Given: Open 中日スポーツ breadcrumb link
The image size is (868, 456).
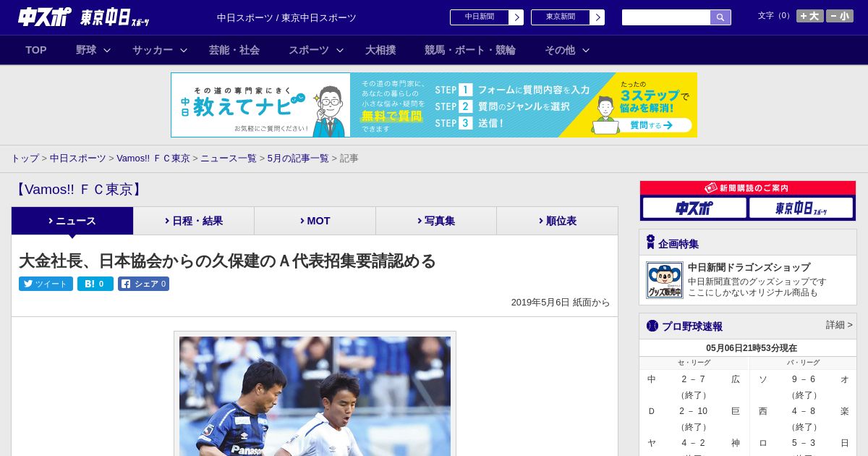Looking at the screenshot, I should (x=78, y=159).
